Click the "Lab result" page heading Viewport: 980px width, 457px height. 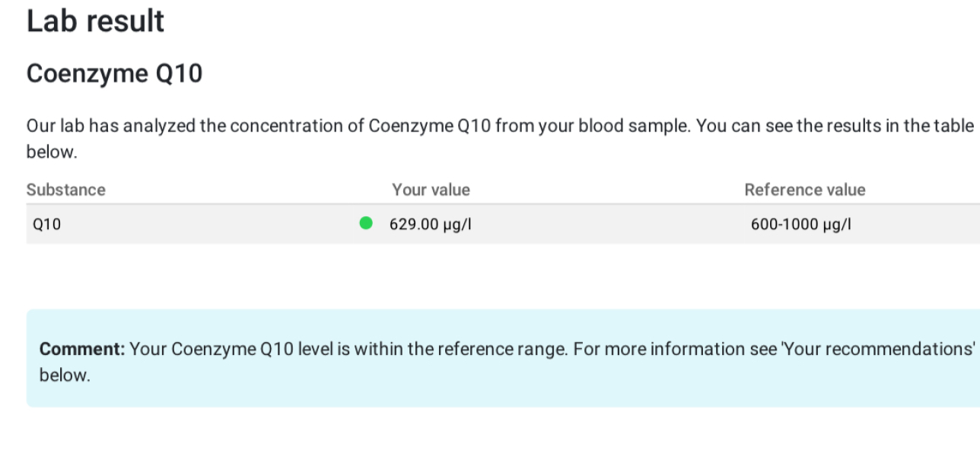(95, 21)
